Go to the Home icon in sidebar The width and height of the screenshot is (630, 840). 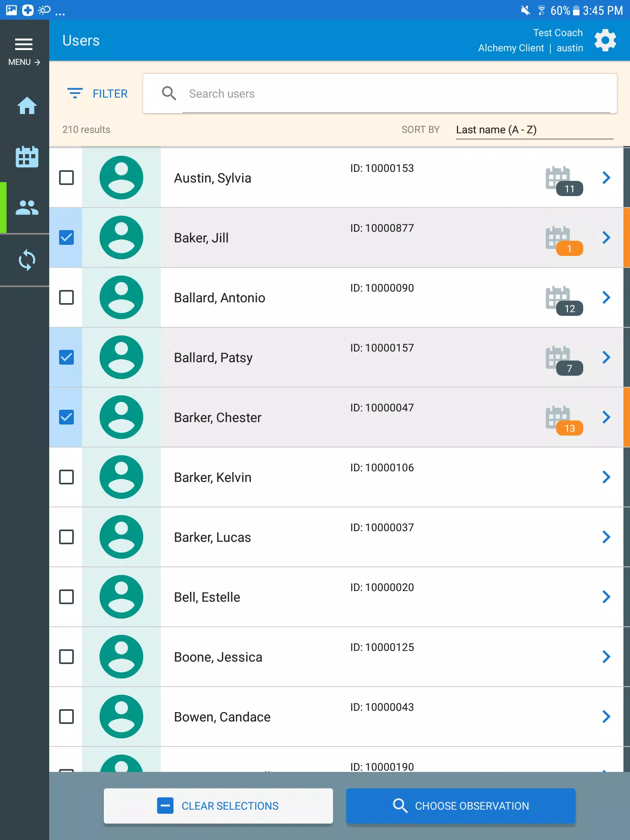(x=27, y=106)
